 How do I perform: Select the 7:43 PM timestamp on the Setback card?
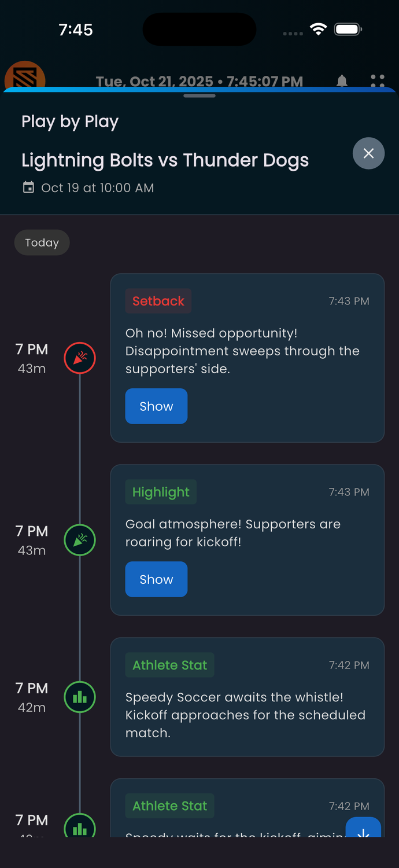coord(349,301)
